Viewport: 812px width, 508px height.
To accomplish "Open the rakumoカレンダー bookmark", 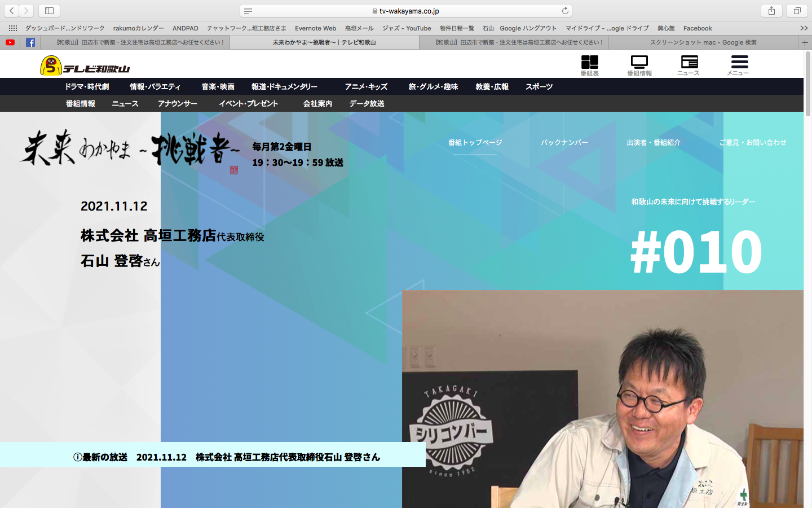I will [139, 28].
